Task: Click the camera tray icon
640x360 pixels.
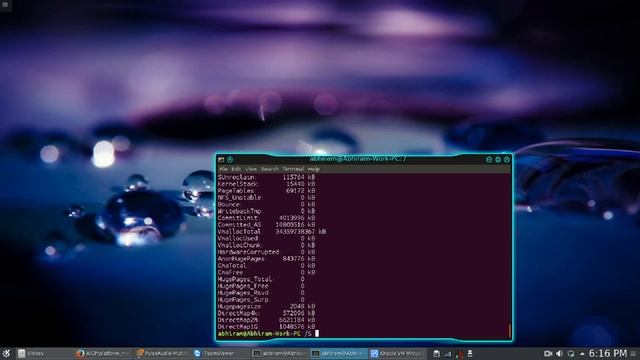Action: [x=548, y=353]
